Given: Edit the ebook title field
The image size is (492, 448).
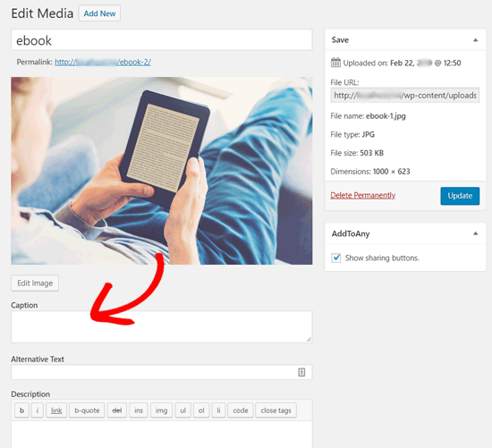Looking at the screenshot, I should click(162, 40).
